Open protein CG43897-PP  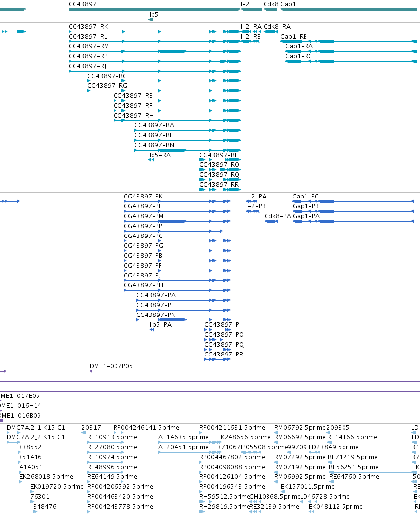click(x=143, y=226)
